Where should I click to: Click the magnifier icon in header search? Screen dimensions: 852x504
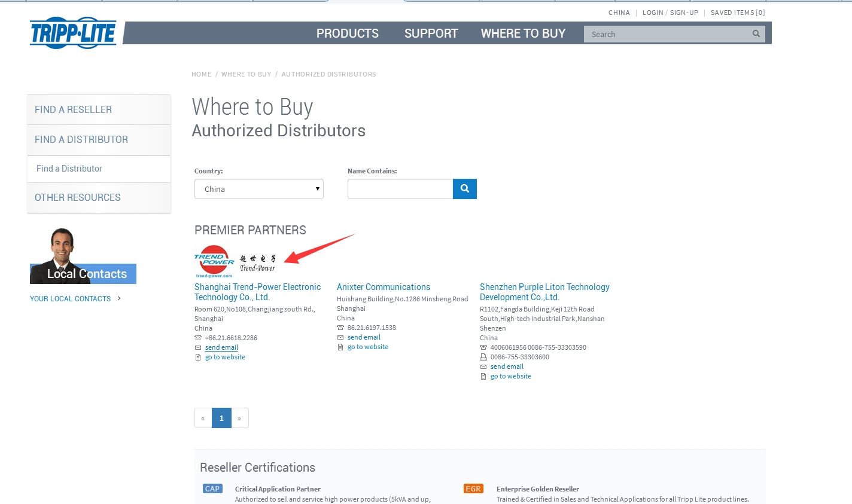point(756,33)
